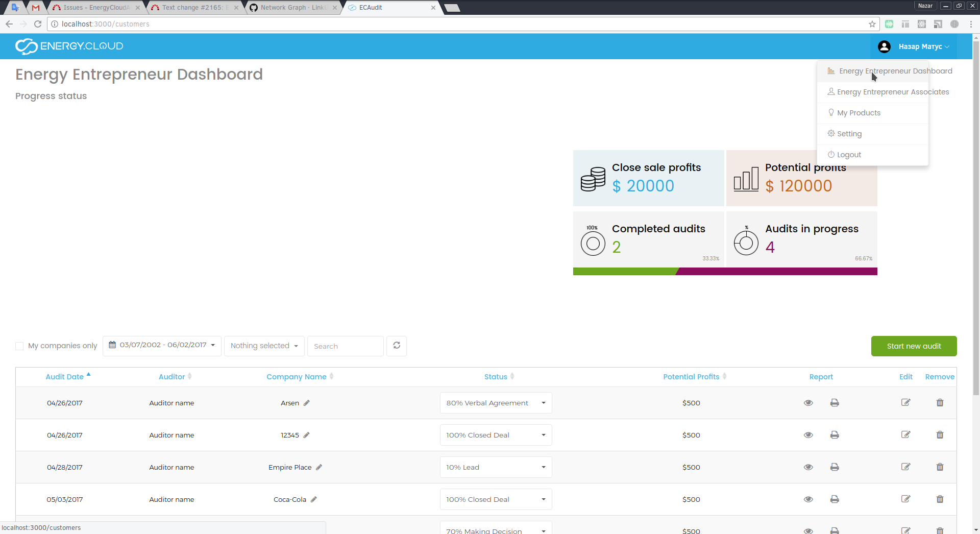Click the Audits in progress card
Image resolution: width=980 pixels, height=534 pixels.
[801, 239]
